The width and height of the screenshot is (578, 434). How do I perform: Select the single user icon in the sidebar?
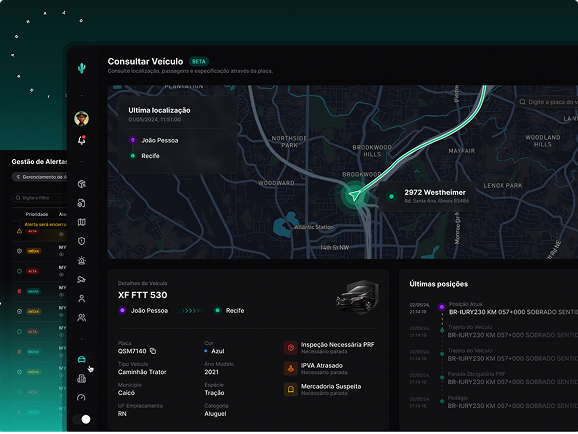pyautogui.click(x=82, y=298)
